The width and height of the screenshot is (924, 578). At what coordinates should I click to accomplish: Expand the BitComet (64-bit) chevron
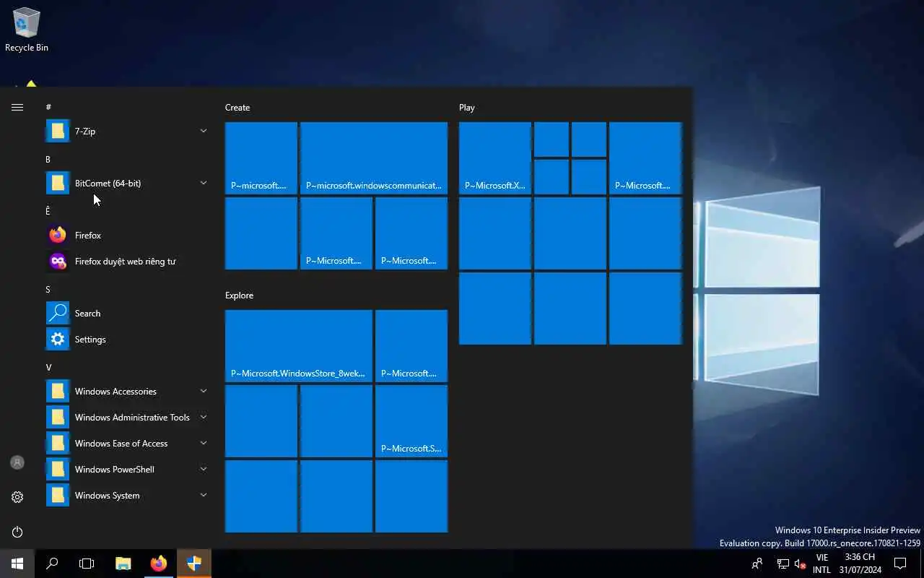[x=204, y=183]
